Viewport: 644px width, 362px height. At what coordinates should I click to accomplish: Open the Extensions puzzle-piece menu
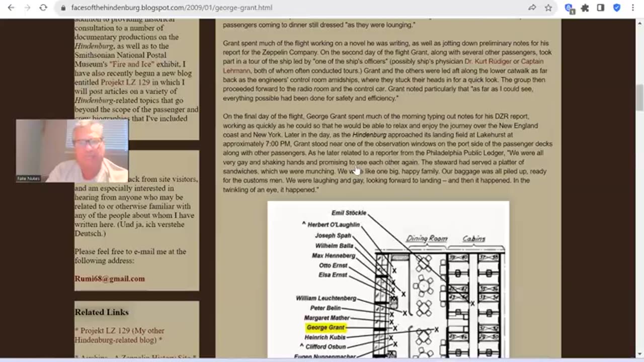point(585,8)
